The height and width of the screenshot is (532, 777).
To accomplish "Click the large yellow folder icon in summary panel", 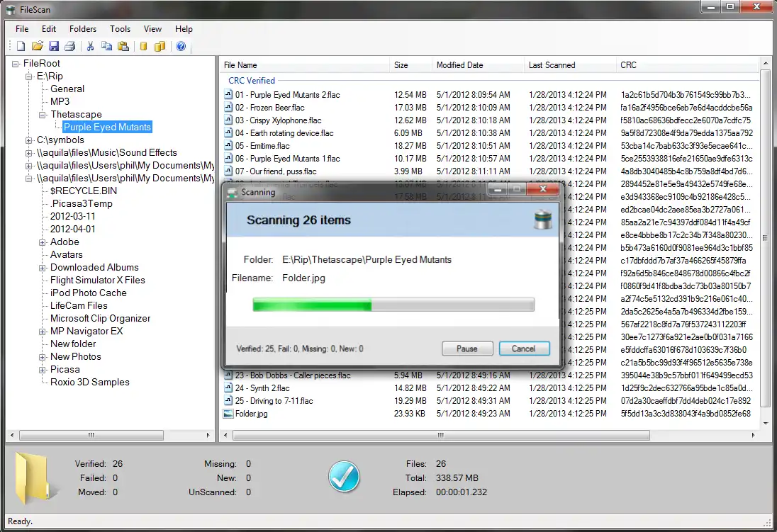I will pyautogui.click(x=34, y=478).
